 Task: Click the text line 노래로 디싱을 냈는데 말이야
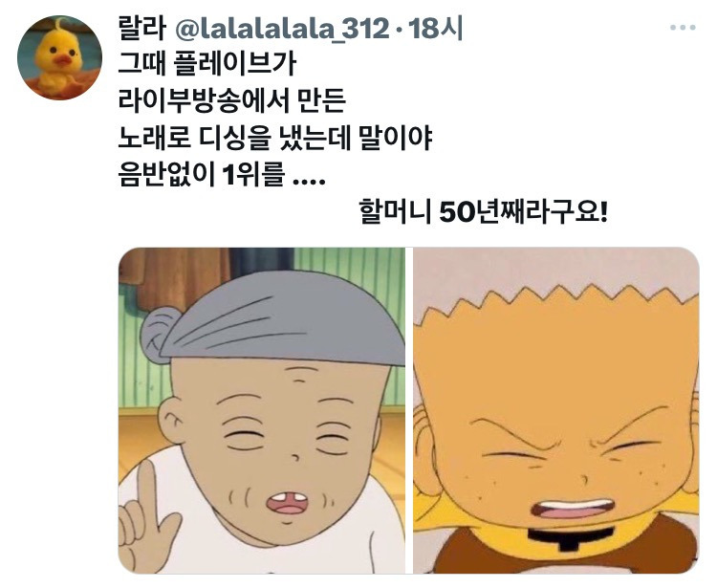[274, 138]
